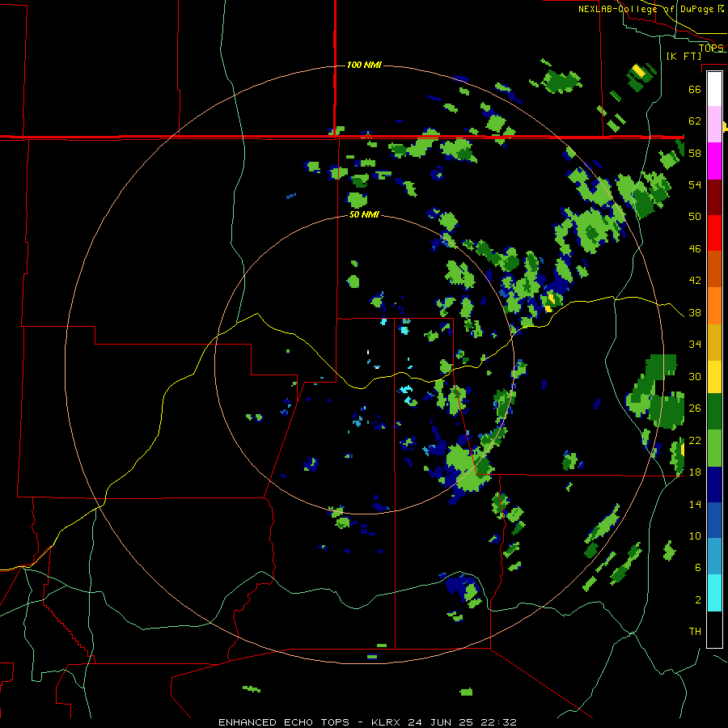Click the black TH threshold legend swatch
Image resolution: width=728 pixels, height=728 pixels.
pyautogui.click(x=714, y=629)
